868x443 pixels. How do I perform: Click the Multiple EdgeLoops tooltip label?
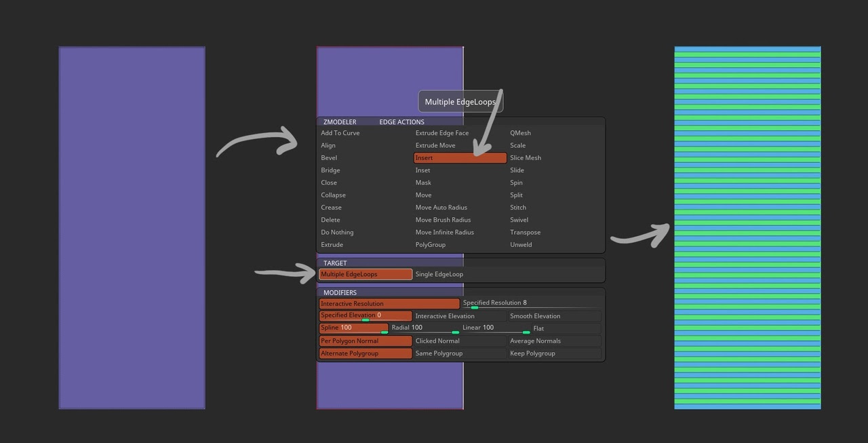[x=460, y=102]
